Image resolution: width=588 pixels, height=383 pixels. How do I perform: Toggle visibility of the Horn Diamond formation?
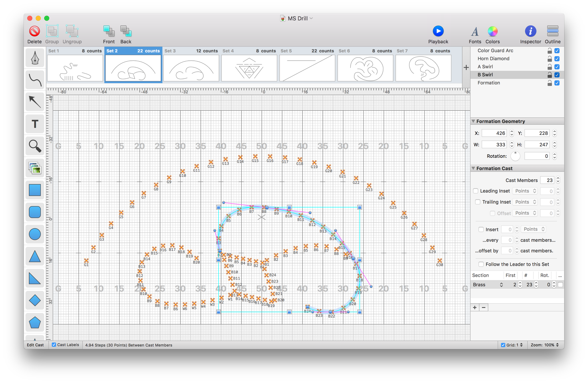pyautogui.click(x=557, y=59)
